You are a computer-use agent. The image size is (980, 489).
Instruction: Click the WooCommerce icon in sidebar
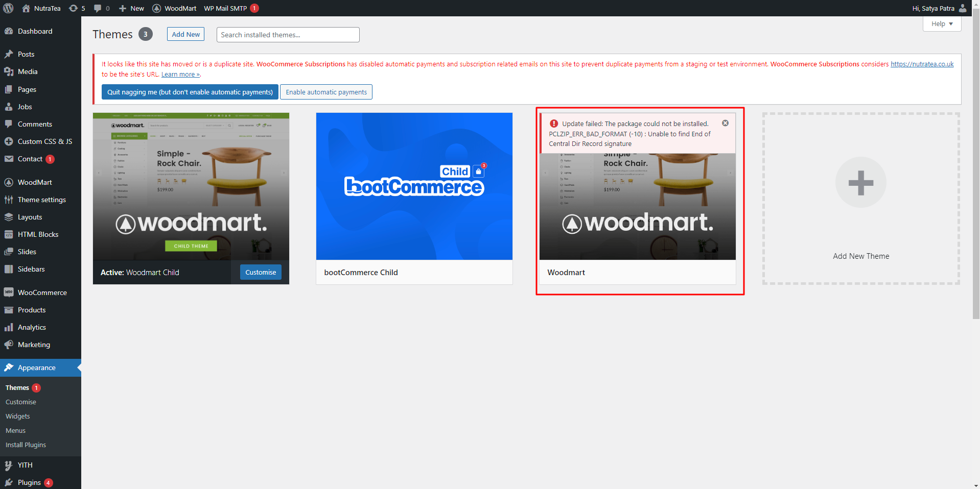point(9,292)
